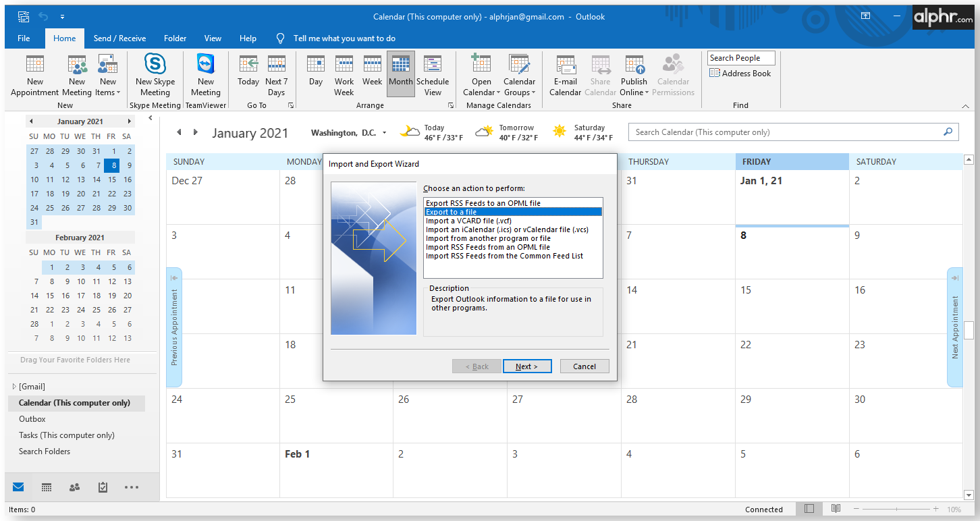Collapse the folder pane
The image size is (980, 521).
(x=151, y=118)
